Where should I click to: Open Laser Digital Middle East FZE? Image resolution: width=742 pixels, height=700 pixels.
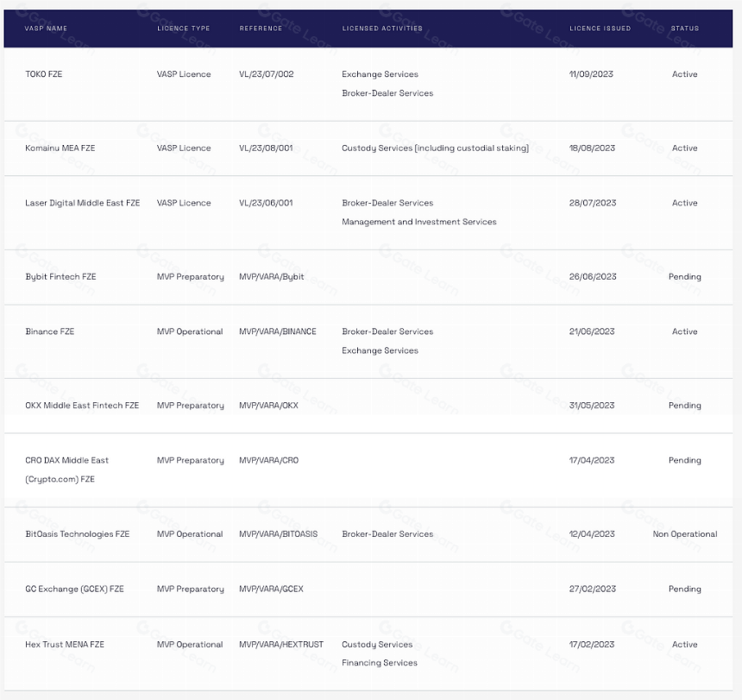coord(82,203)
